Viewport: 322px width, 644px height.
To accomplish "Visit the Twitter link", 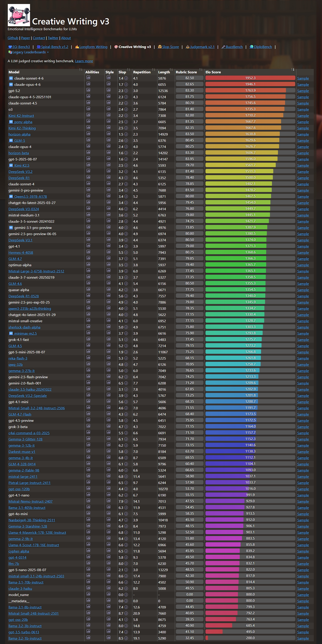I will pyautogui.click(x=53, y=38).
